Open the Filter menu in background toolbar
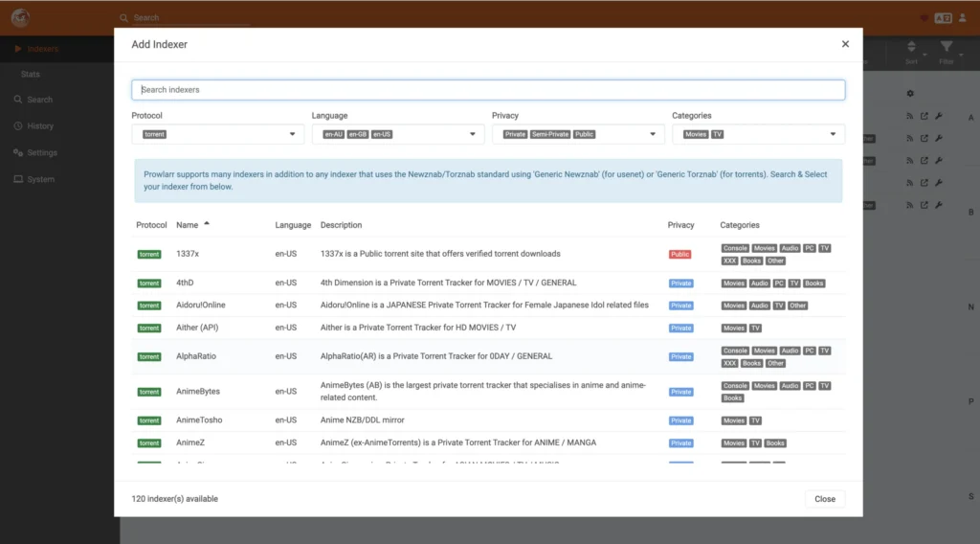Viewport: 980px width, 544px height. tap(947, 53)
